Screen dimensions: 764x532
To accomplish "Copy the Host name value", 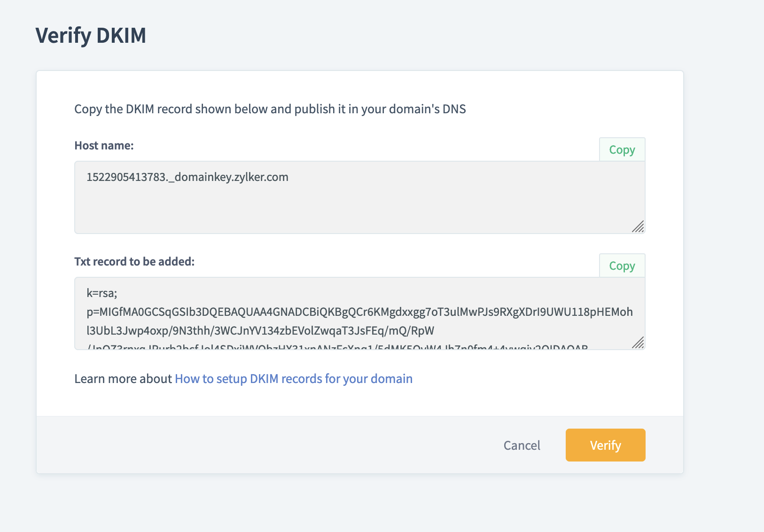I will coord(622,150).
